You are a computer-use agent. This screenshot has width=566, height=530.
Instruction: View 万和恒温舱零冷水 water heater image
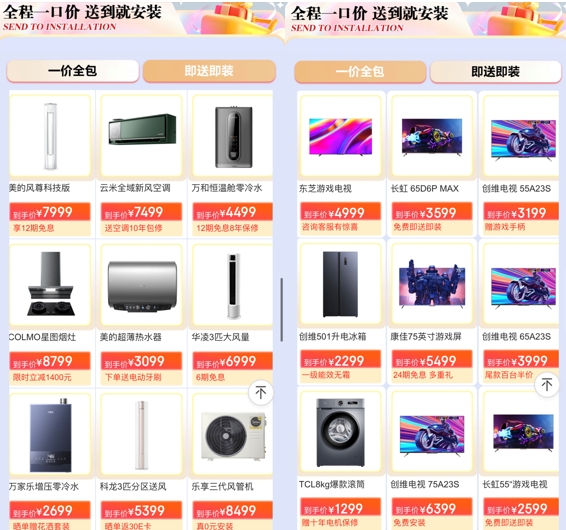(233, 136)
